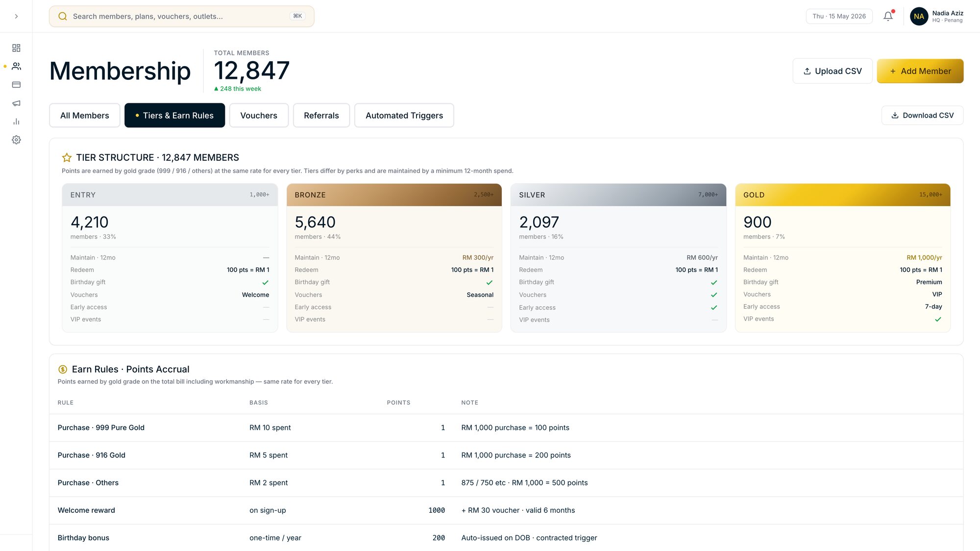Click the search magnifier icon
This screenshot has width=980, height=551.
[x=63, y=16]
